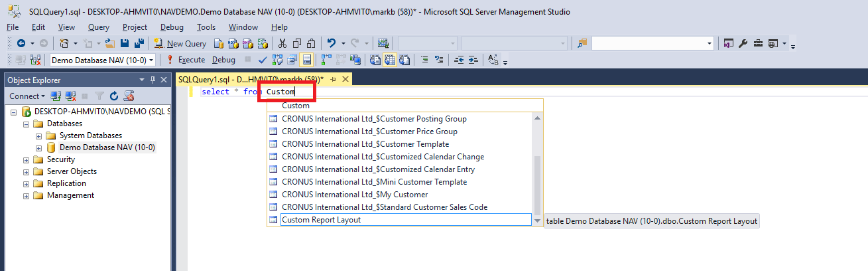868x271 pixels.
Task: Click the Change Connection icon
Action: [x=34, y=60]
